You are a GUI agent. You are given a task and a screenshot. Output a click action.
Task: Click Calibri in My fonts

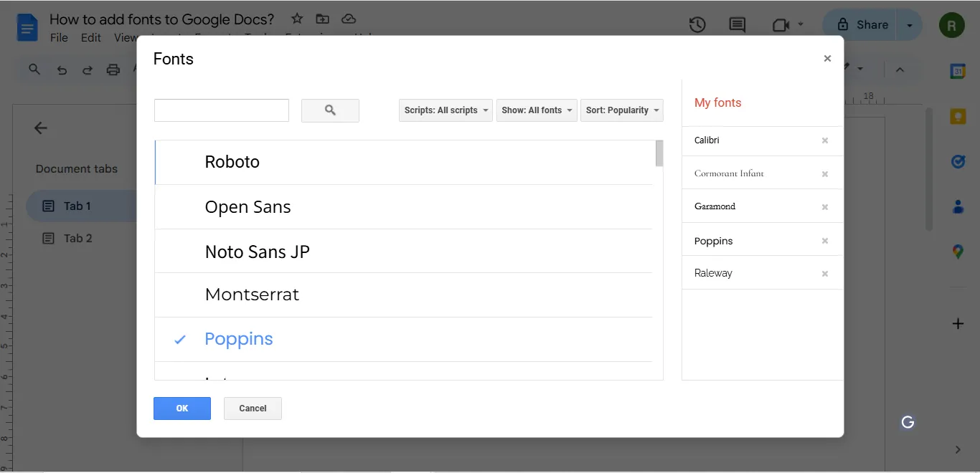707,140
